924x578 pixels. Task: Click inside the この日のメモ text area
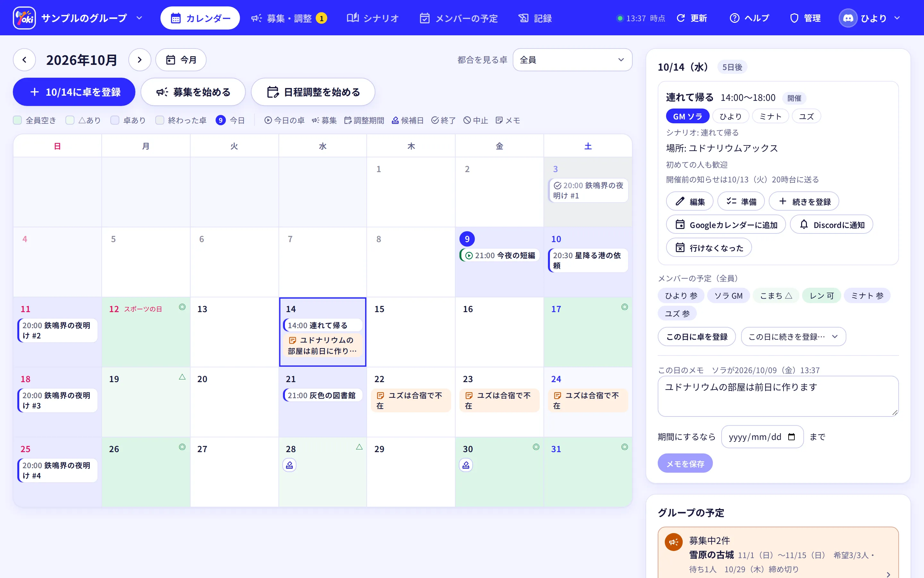778,396
